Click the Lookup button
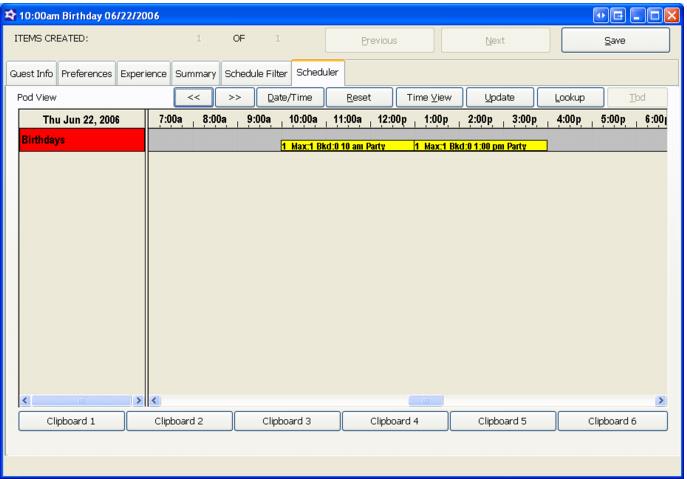 click(572, 97)
